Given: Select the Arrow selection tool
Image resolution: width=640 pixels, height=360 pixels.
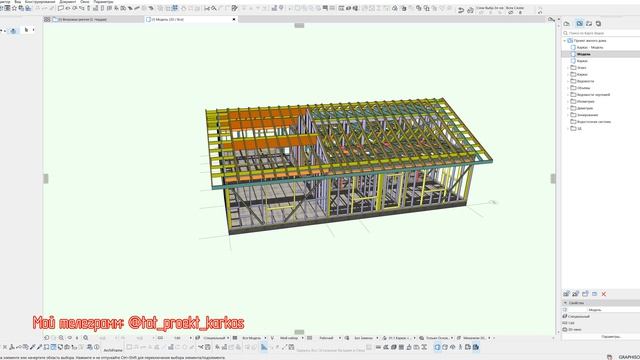Looking at the screenshot, I should (26, 30).
